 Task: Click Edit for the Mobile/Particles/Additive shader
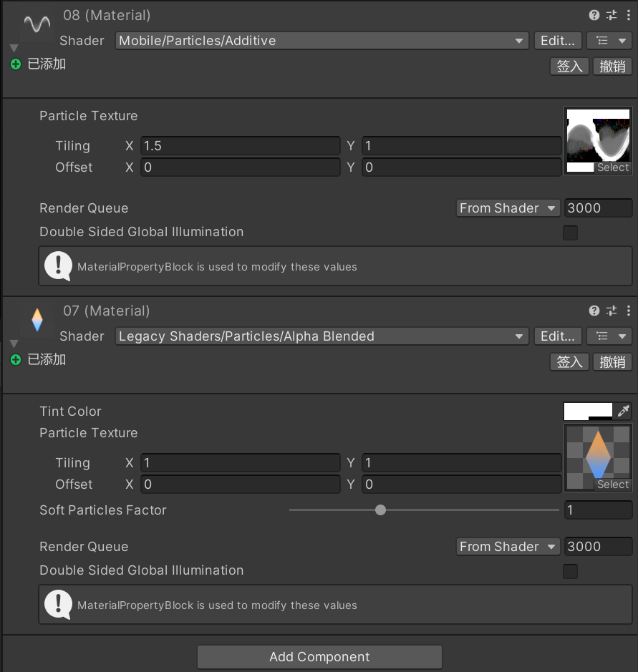pos(558,41)
